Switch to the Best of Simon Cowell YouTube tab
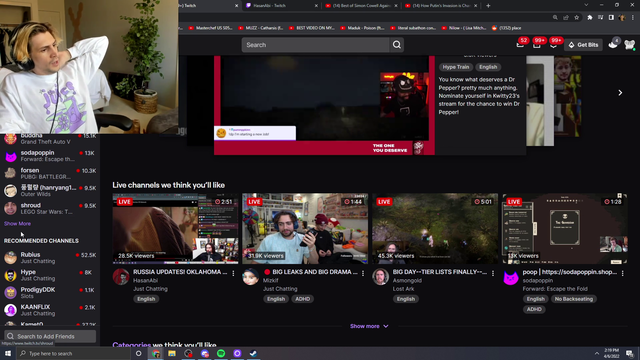 click(x=361, y=6)
